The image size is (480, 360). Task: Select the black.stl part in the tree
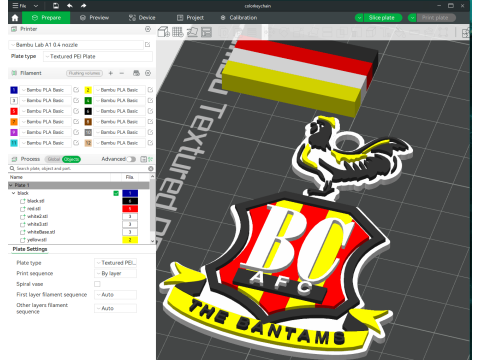[36, 201]
